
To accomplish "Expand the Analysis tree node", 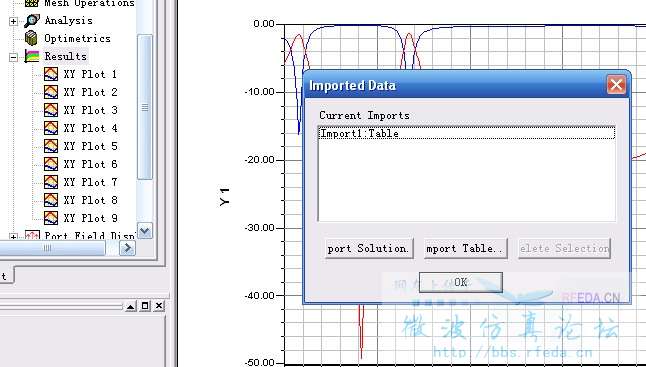I will point(14,21).
